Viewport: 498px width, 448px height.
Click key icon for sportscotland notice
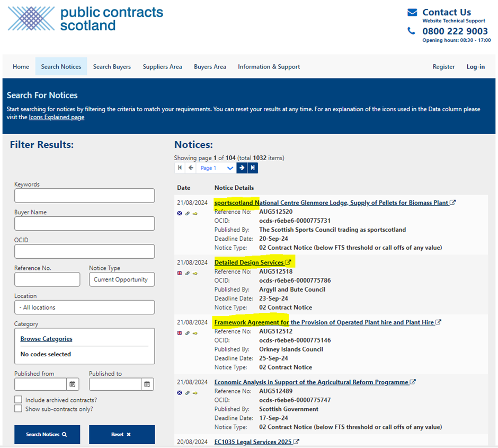[x=195, y=214]
